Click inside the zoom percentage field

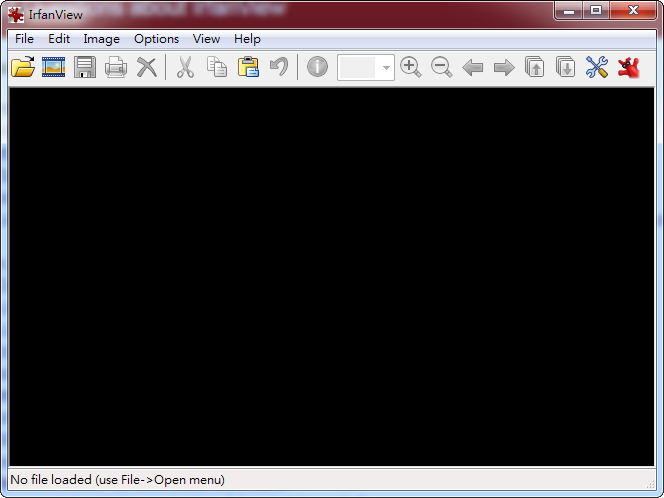(x=357, y=67)
